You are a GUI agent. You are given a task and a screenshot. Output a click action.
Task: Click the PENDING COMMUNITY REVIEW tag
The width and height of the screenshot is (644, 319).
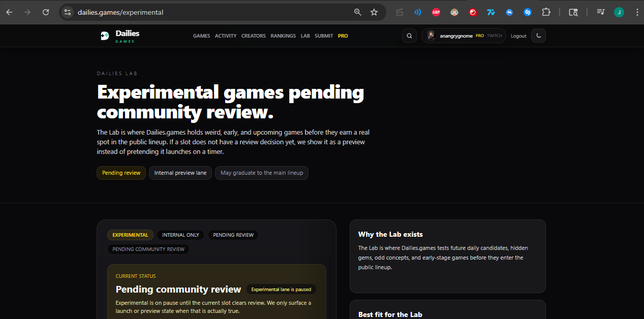148,249
